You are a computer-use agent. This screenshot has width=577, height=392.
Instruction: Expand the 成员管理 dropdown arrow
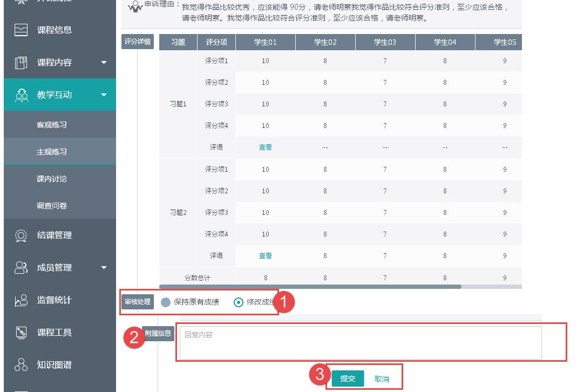104,268
